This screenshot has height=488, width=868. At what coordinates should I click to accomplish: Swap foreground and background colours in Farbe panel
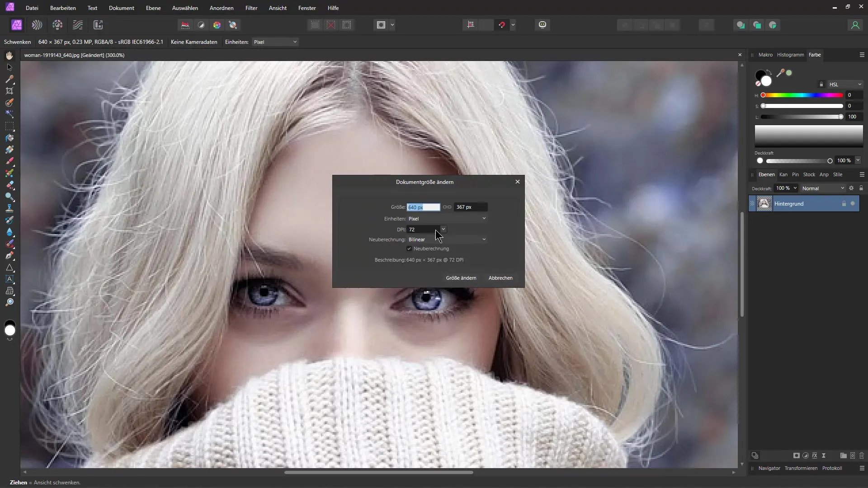point(769,73)
